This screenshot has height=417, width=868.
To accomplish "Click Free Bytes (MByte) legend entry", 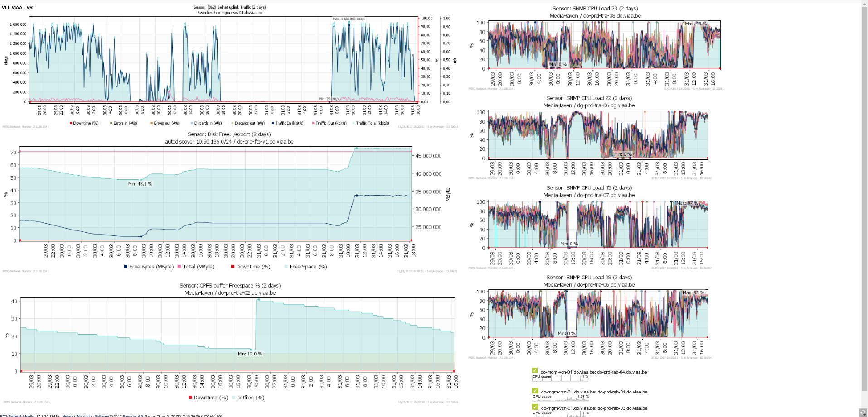I will click(x=149, y=267).
